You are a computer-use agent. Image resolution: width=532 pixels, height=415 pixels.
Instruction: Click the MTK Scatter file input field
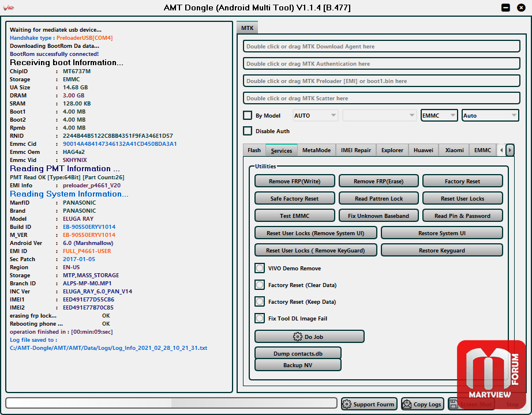[381, 99]
